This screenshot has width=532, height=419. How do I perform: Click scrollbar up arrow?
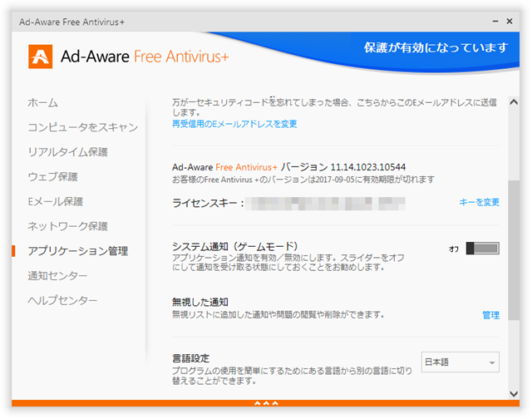(x=514, y=102)
